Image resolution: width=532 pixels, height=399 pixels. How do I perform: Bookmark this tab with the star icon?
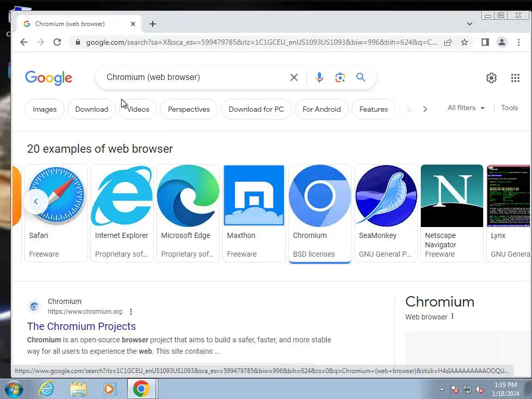click(x=464, y=42)
